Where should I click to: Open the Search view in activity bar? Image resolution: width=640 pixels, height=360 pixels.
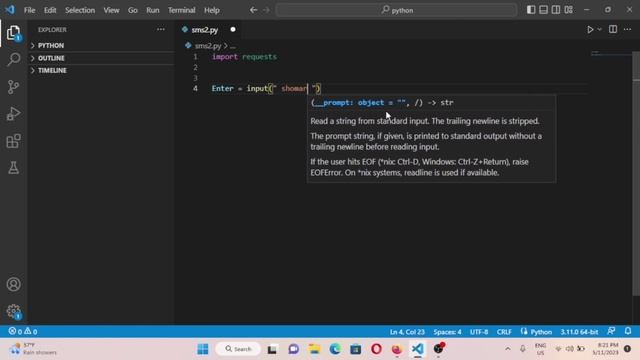click(13, 60)
